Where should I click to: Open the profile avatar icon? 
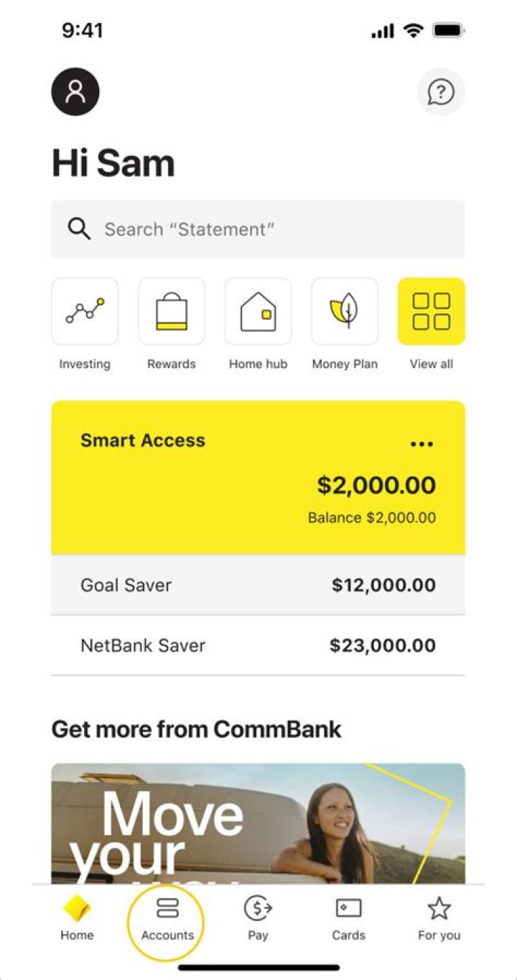click(75, 92)
